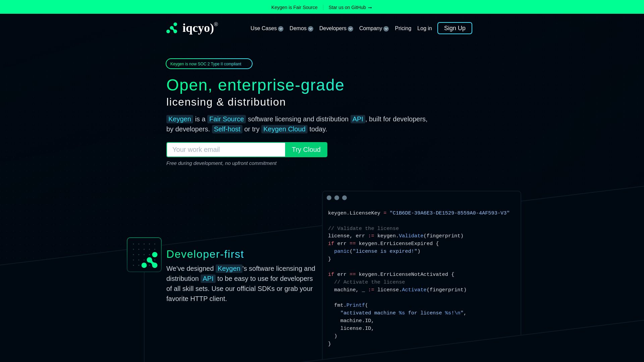Click the machine.ID, code line
The image size is (644, 362).
coord(357,321)
